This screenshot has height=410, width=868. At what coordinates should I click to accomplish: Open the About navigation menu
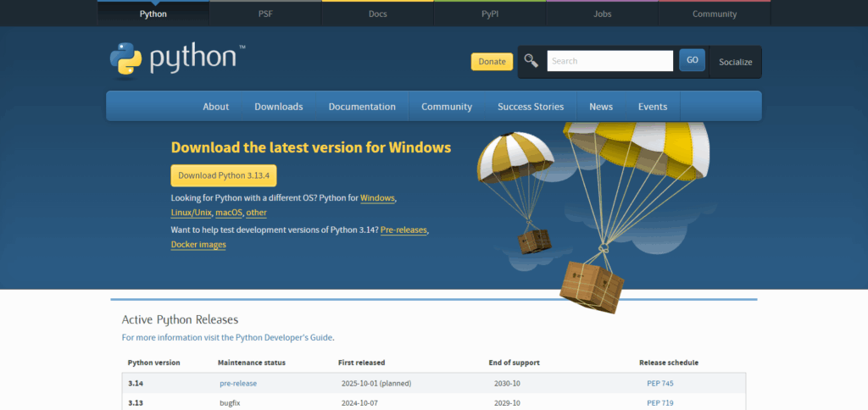(216, 107)
